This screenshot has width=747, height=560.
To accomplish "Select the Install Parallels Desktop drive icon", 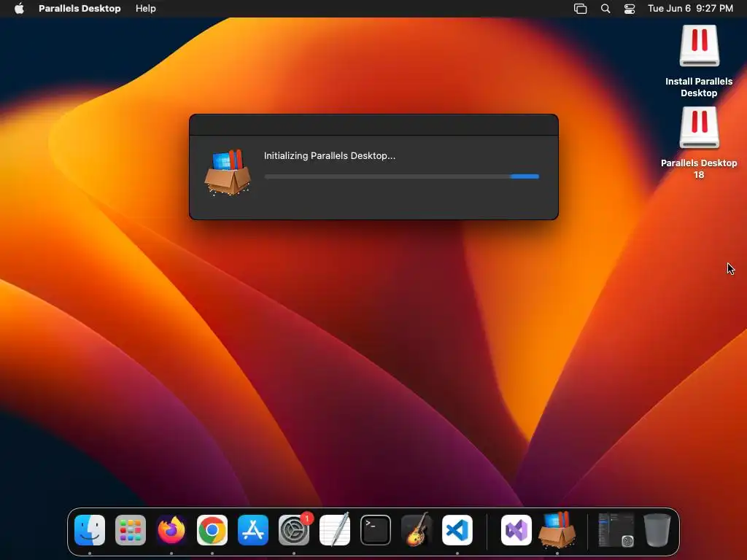I will 699,46.
